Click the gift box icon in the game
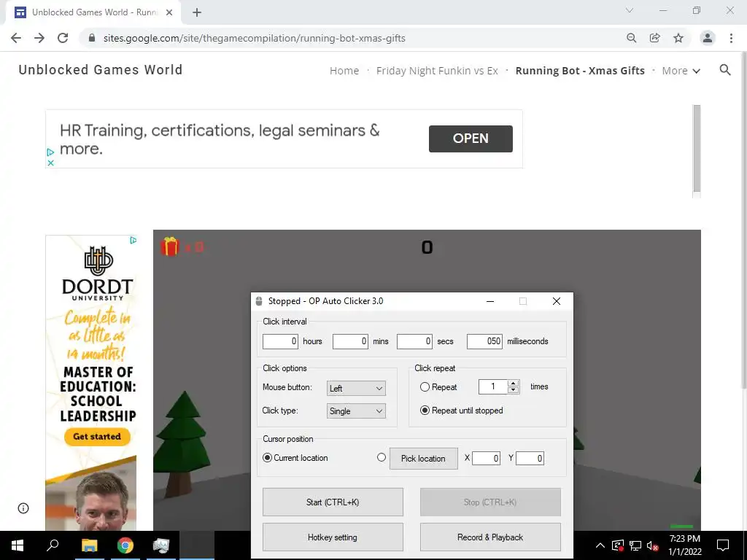Screen dimensions: 747x560 (169, 246)
